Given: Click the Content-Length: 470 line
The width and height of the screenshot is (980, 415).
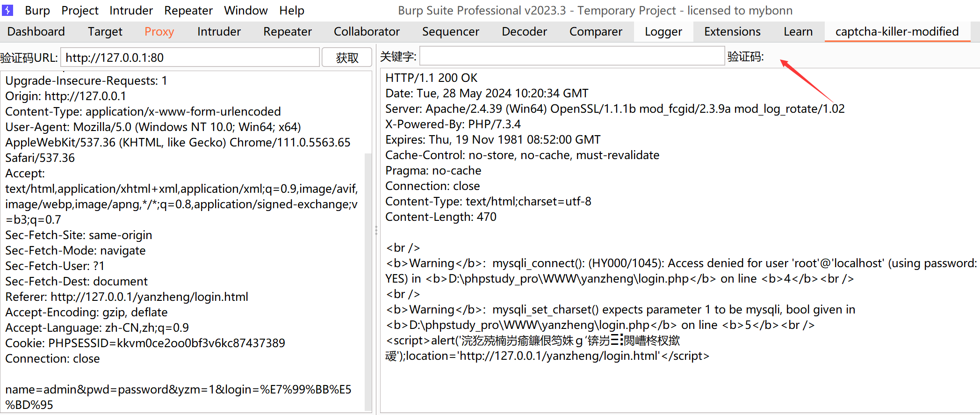Looking at the screenshot, I should [440, 217].
